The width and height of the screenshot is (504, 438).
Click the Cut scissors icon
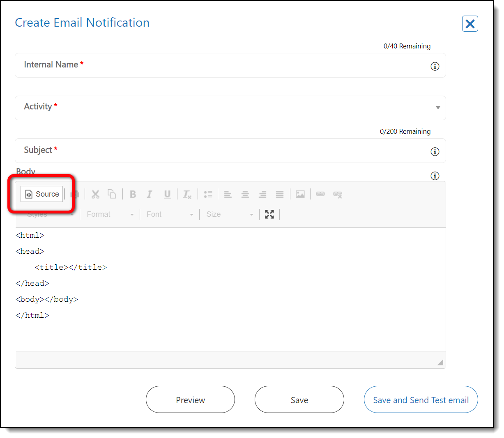pos(95,194)
